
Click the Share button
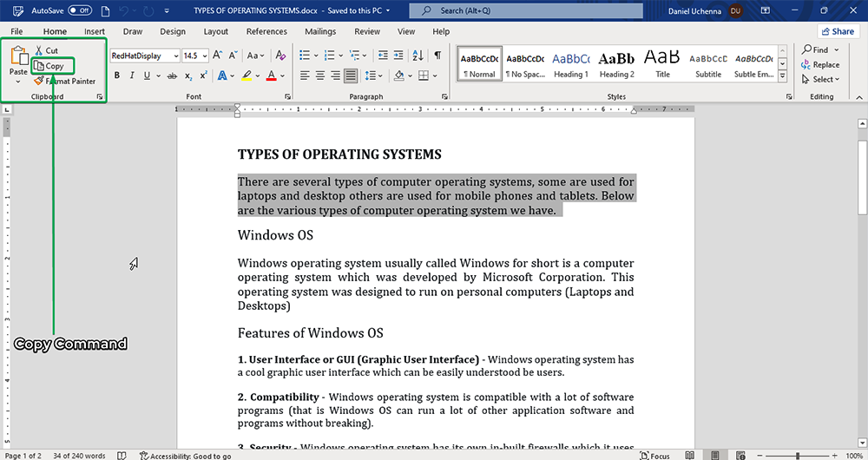coord(837,31)
